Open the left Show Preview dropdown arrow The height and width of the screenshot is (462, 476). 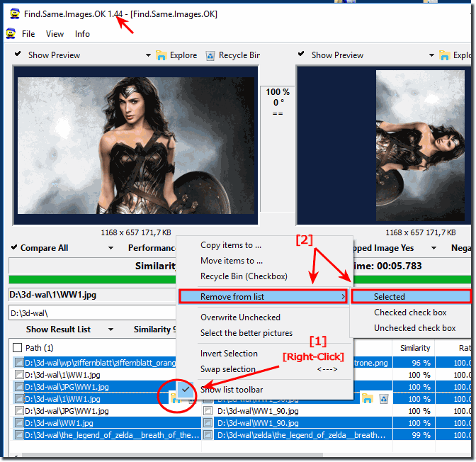pyautogui.click(x=148, y=55)
